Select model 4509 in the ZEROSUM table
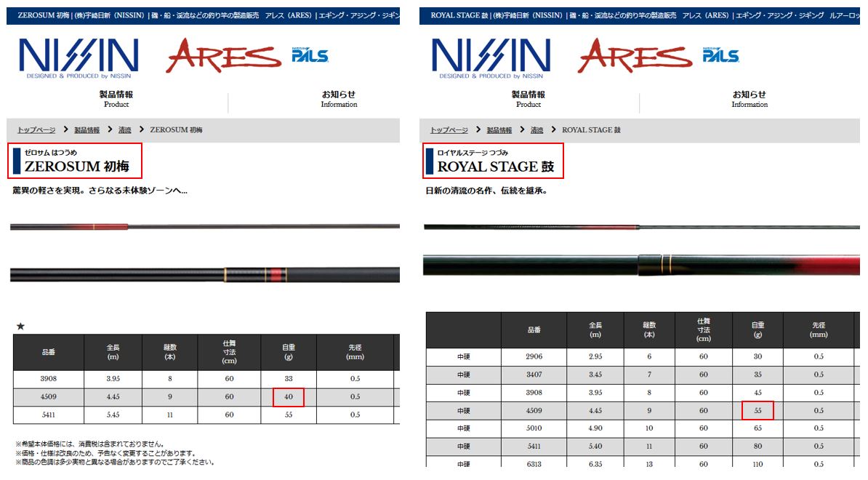868x480 pixels. click(x=48, y=397)
